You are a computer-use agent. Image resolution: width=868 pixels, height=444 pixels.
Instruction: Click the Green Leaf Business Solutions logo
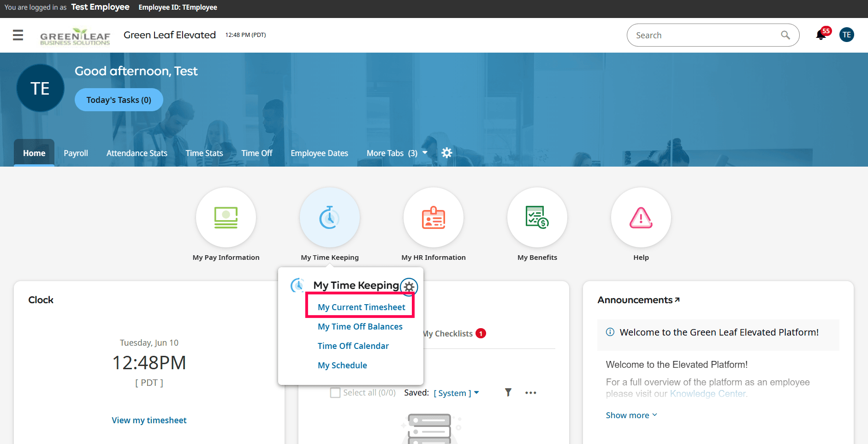tap(75, 36)
